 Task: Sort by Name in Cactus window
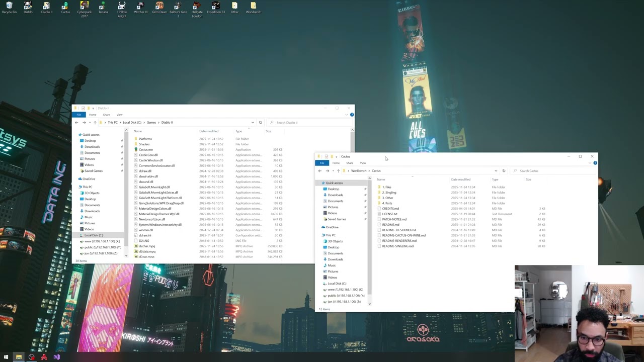(381, 179)
